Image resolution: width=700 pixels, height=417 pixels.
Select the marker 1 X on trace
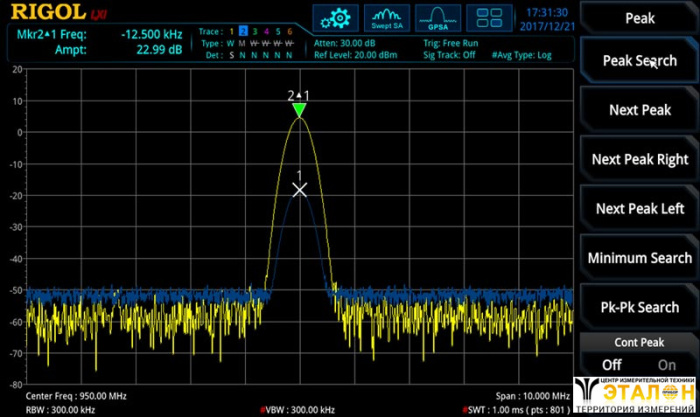click(299, 189)
